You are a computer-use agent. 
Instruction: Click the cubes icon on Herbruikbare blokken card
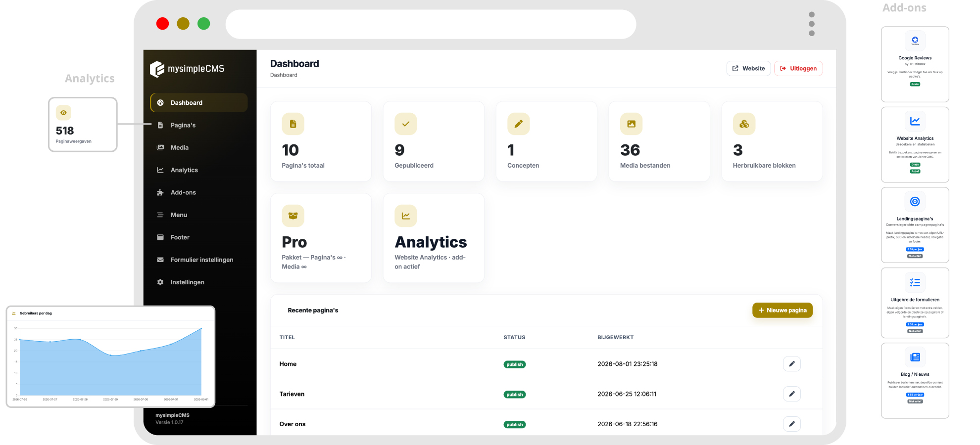tap(744, 124)
